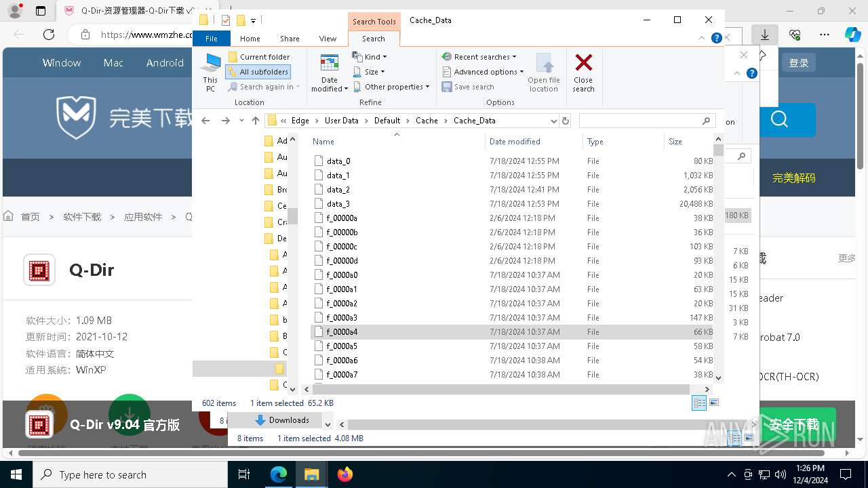Go forward with Explorer forward arrow
Viewport: 868px width, 488px height.
point(226,121)
